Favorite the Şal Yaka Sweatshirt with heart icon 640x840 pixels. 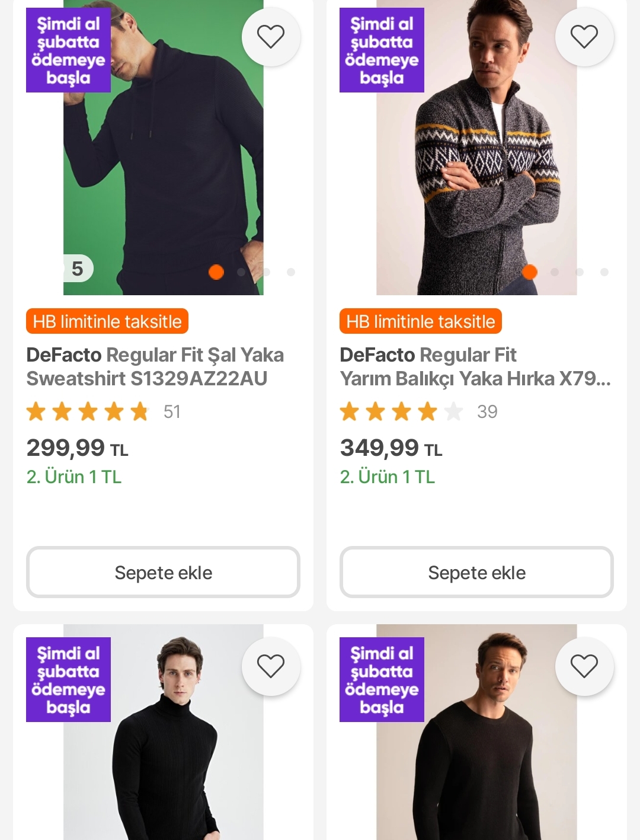tap(271, 37)
